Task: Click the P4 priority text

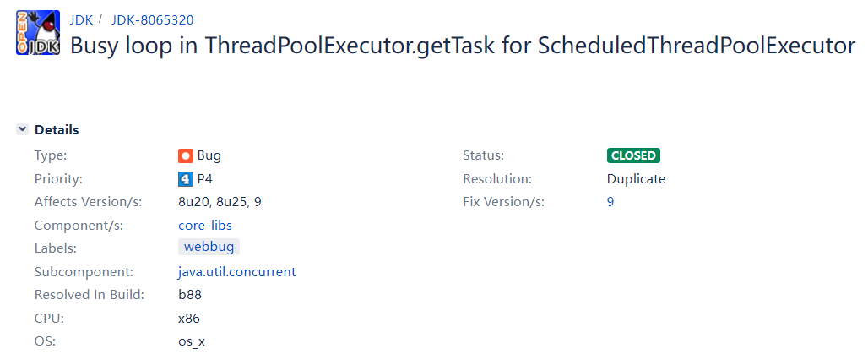Action: tap(205, 179)
